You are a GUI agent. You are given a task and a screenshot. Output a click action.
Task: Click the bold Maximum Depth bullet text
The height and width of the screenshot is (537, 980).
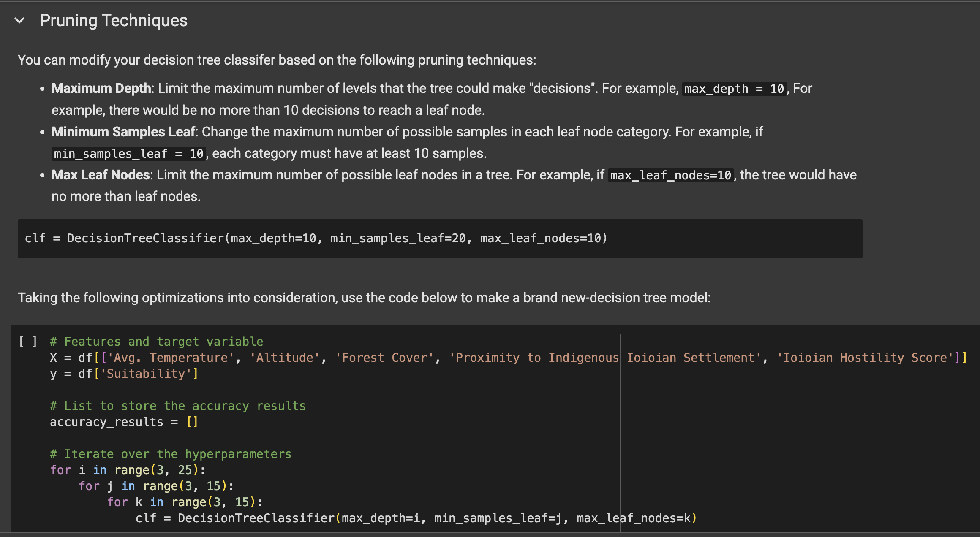pos(101,88)
